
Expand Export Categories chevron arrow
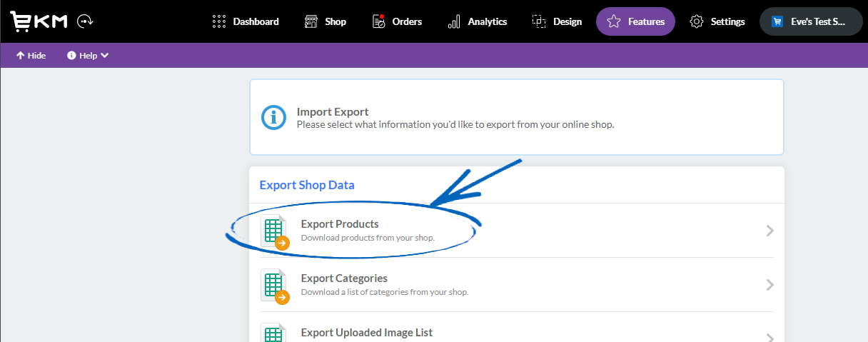coord(769,285)
